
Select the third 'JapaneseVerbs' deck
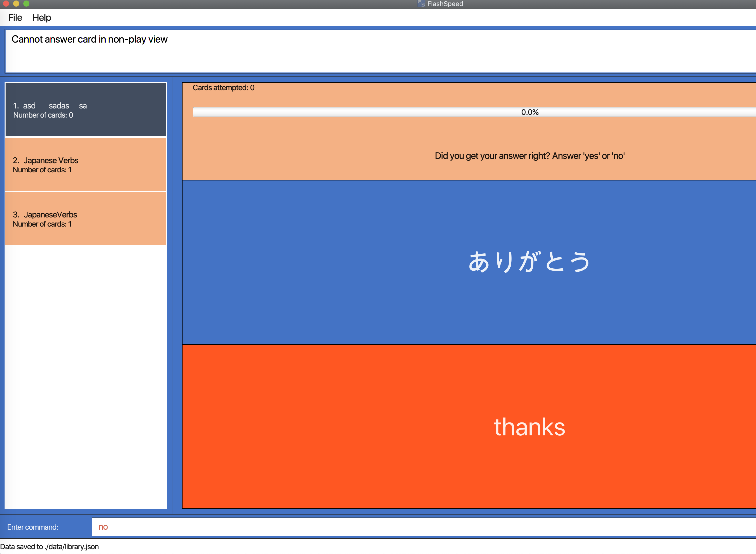(85, 219)
